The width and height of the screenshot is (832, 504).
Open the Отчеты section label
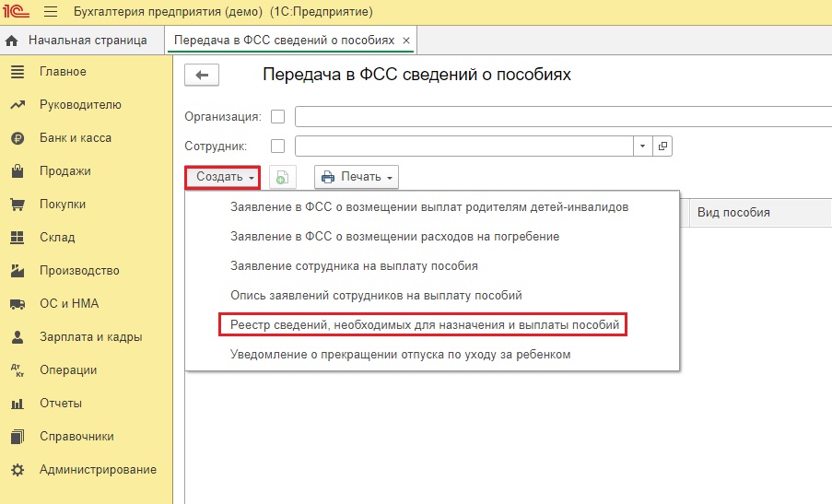61,404
